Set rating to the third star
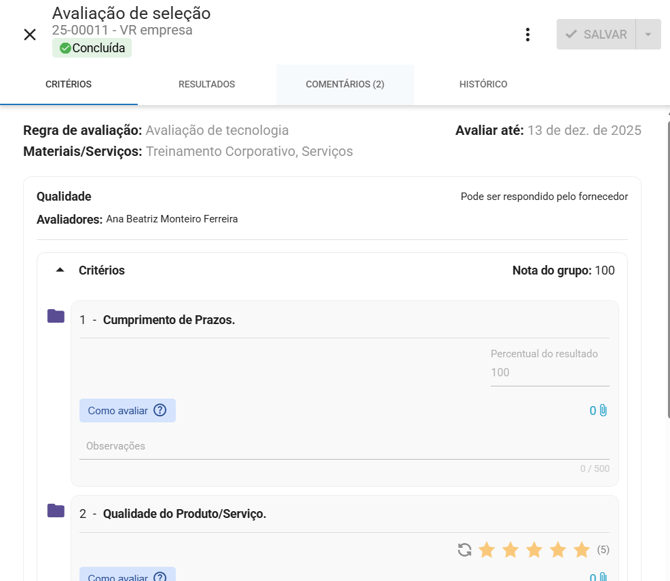This screenshot has height=581, width=670. click(534, 550)
